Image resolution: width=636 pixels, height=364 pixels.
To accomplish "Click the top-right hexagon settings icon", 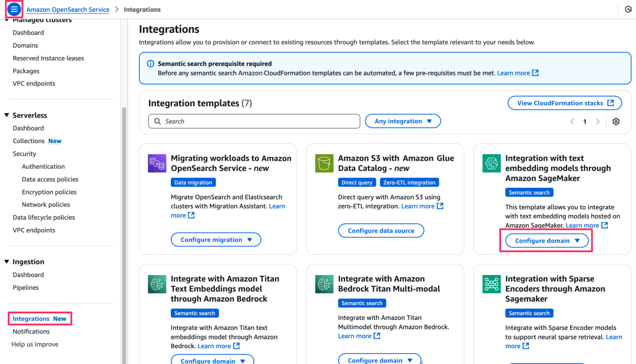I will tap(628, 9).
